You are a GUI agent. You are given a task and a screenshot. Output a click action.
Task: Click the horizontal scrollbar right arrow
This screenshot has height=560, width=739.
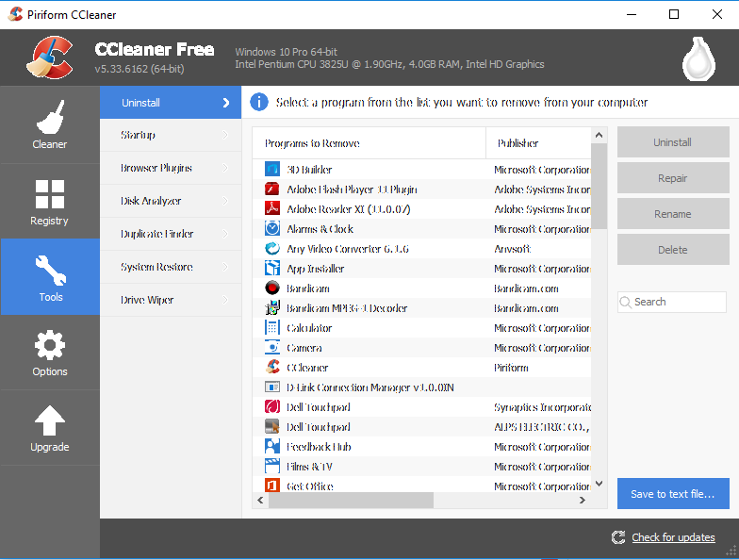pyautogui.click(x=583, y=500)
